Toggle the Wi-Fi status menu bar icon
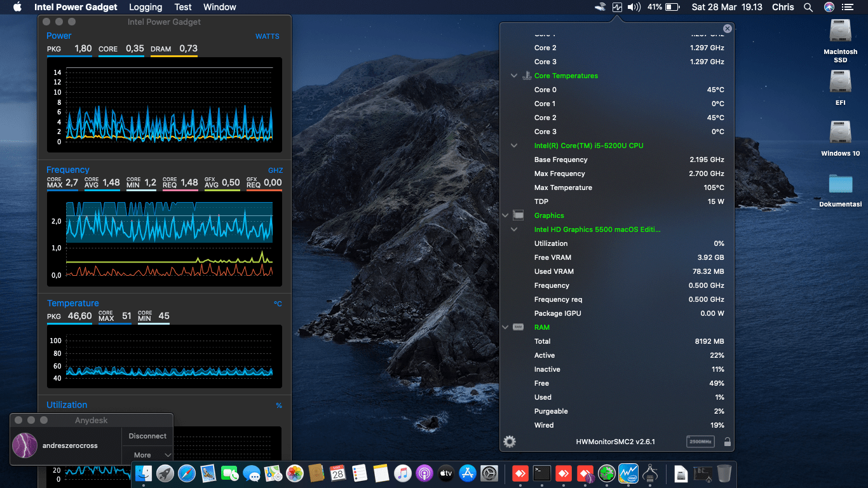The width and height of the screenshot is (868, 488). pyautogui.click(x=600, y=7)
